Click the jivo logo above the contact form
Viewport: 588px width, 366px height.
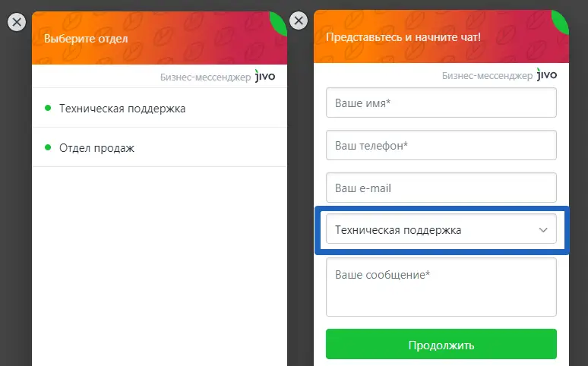coord(547,74)
